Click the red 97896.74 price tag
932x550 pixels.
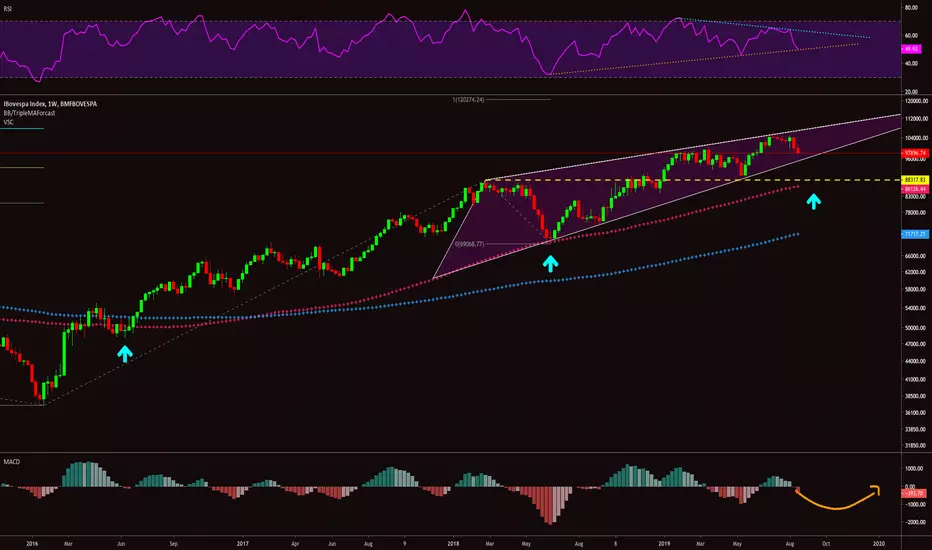(x=915, y=153)
